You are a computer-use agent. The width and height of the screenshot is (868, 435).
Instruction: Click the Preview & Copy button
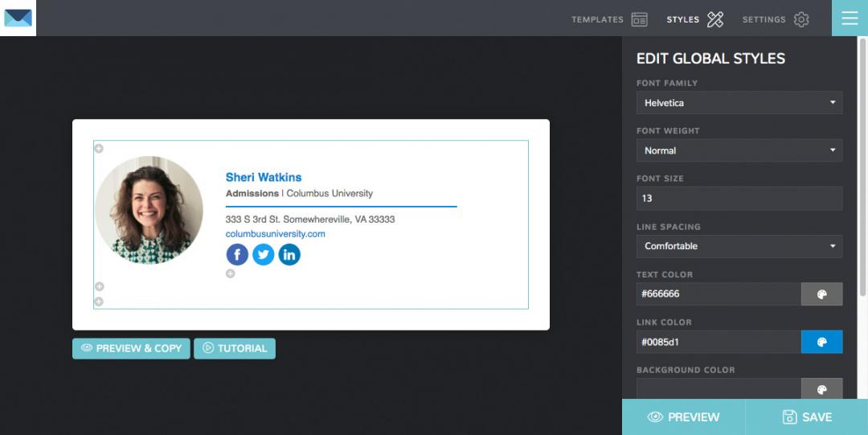(x=131, y=348)
